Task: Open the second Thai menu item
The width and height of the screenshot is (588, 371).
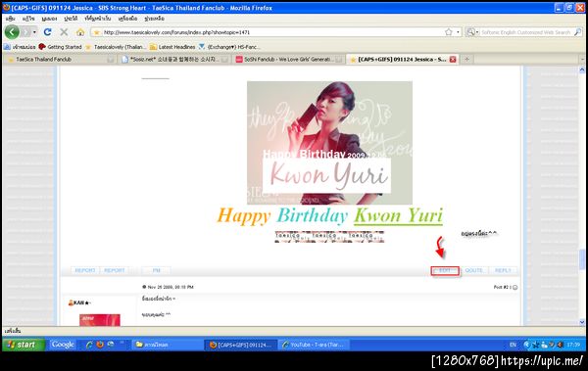Action: (x=28, y=19)
